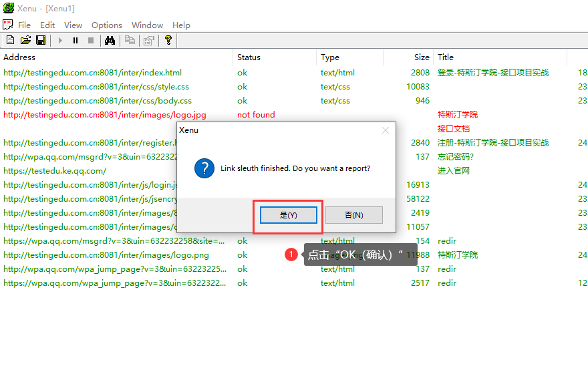Viewport: 588px width, 366px height.
Task: Click the Copy toolbar icon
Action: 130,40
